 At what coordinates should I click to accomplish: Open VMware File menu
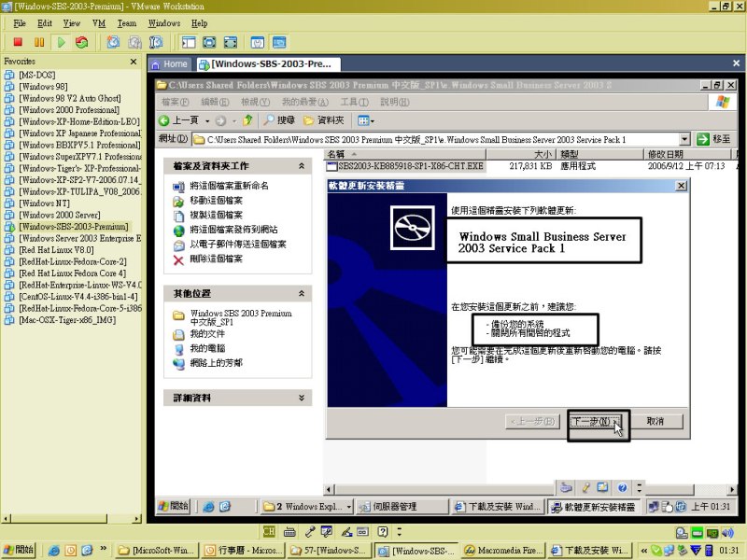(x=20, y=23)
